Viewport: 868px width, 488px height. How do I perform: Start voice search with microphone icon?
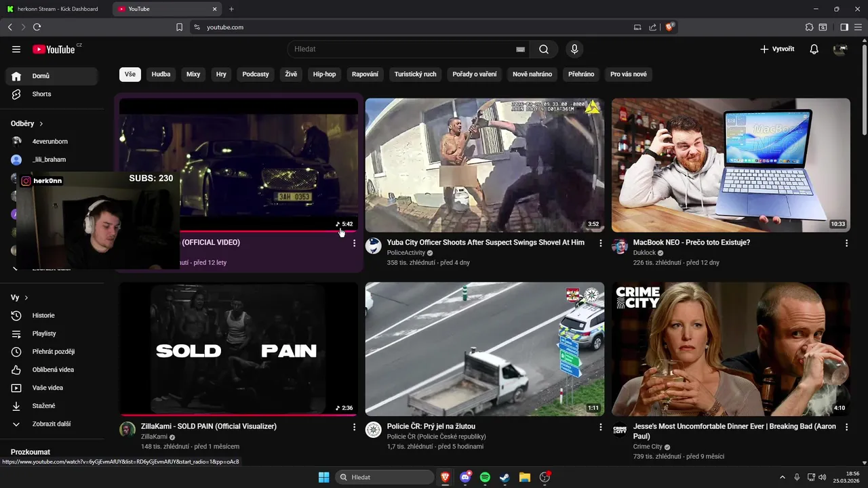pyautogui.click(x=574, y=49)
